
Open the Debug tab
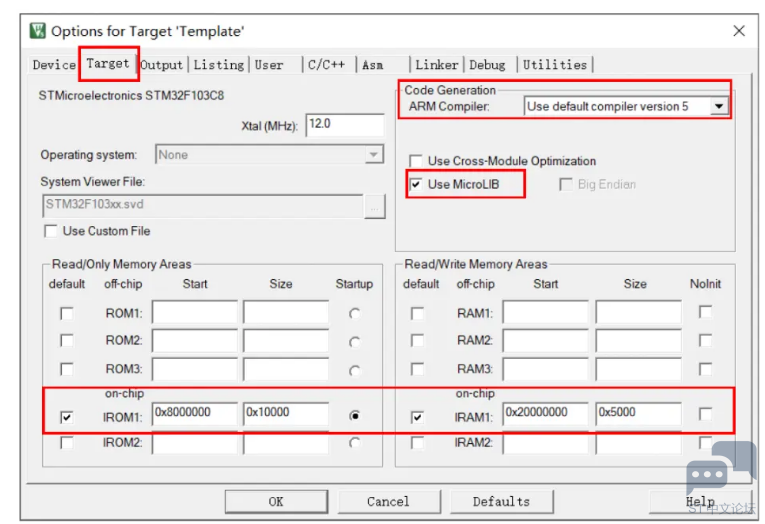click(x=487, y=65)
